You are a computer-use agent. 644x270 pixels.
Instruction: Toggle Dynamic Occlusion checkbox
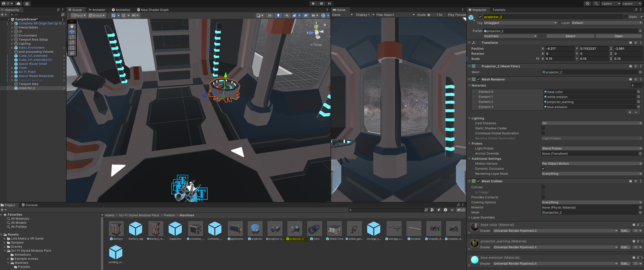[543, 168]
